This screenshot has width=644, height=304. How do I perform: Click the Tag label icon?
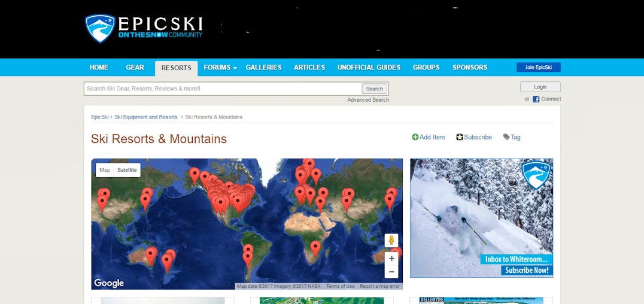(506, 137)
